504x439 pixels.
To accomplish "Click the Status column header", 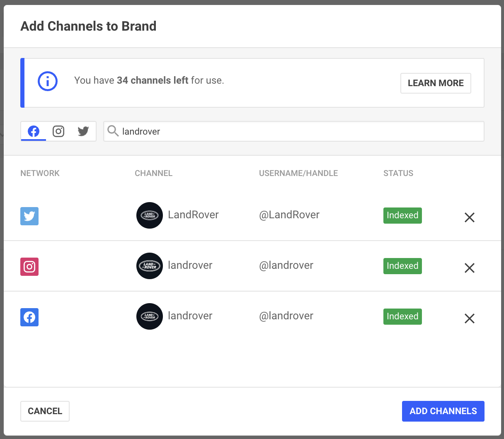I will coord(398,174).
